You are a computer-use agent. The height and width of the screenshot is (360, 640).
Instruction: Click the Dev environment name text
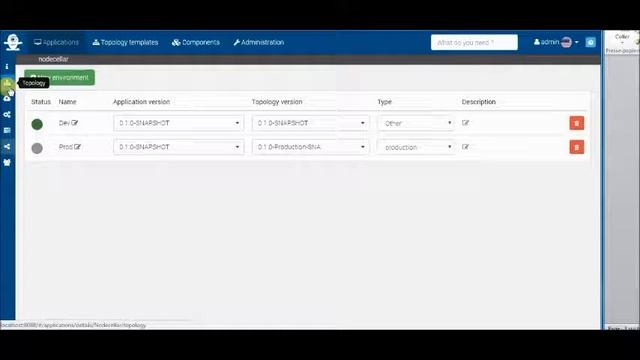(x=64, y=123)
